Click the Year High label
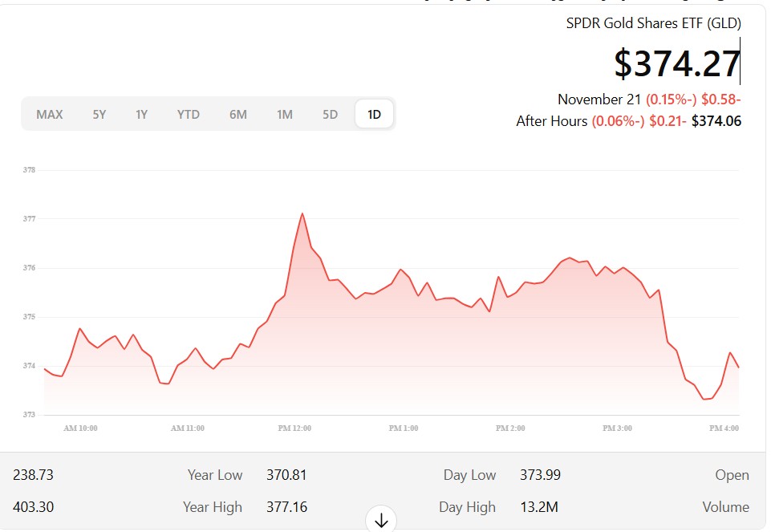Viewport: 771px width, 532px height. click(213, 507)
